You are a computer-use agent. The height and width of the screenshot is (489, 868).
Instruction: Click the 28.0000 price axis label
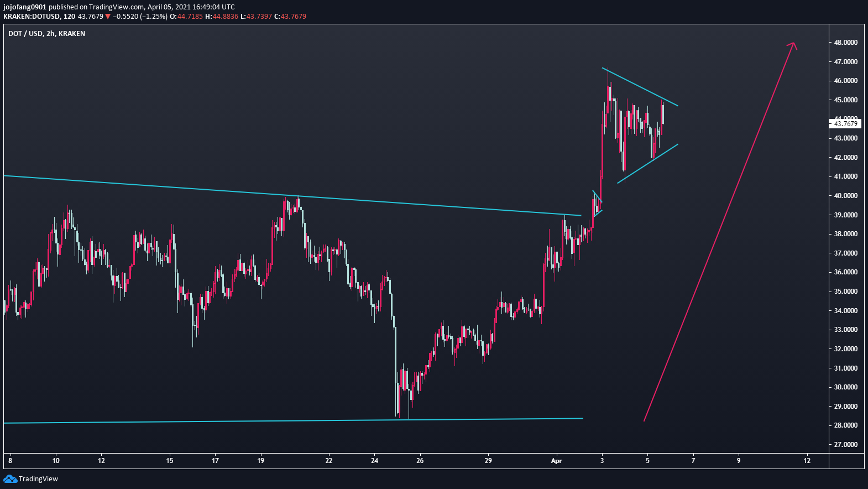[x=846, y=425]
